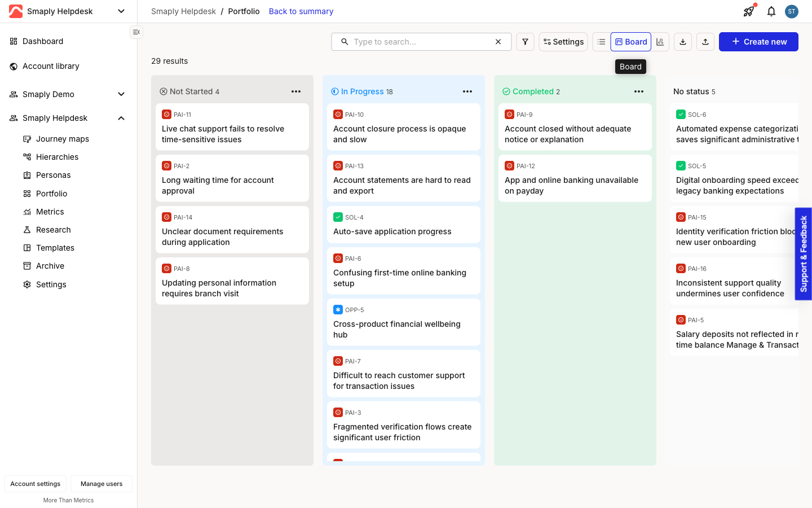812x508 pixels.
Task: Open the In Progress column options menu
Action: pyautogui.click(x=467, y=91)
